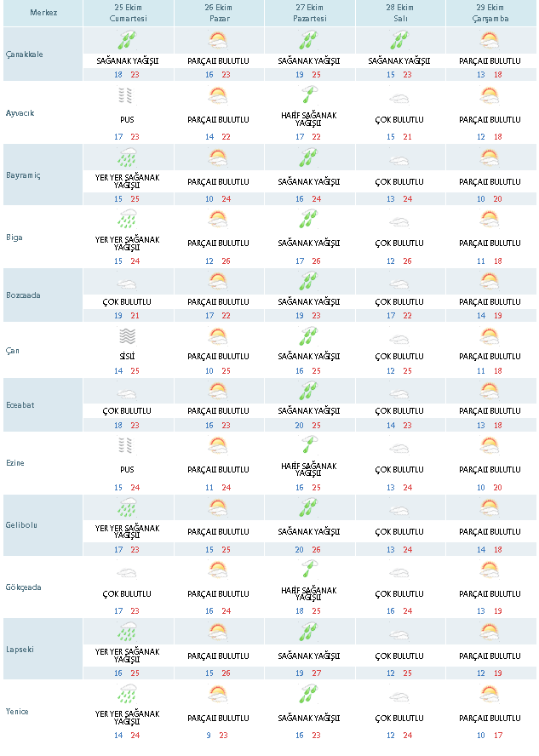The image size is (539, 756).
Task: Open the Çanakkale location row label
Action: [x=25, y=54]
